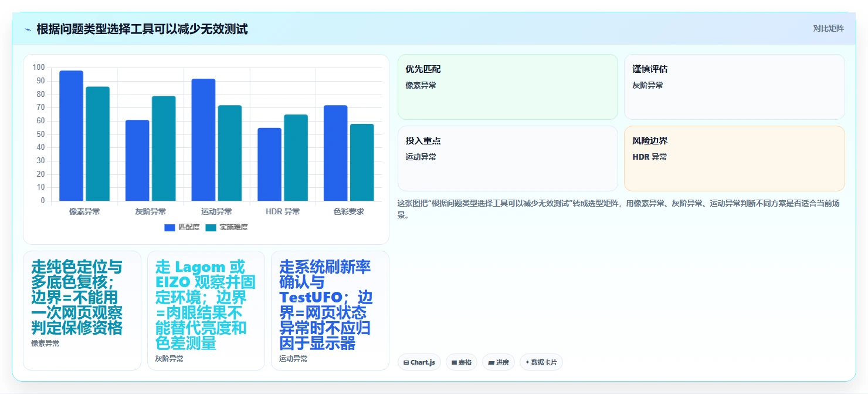Open the 风险边界 matrix card
The height and width of the screenshot is (394, 868).
pyautogui.click(x=734, y=159)
